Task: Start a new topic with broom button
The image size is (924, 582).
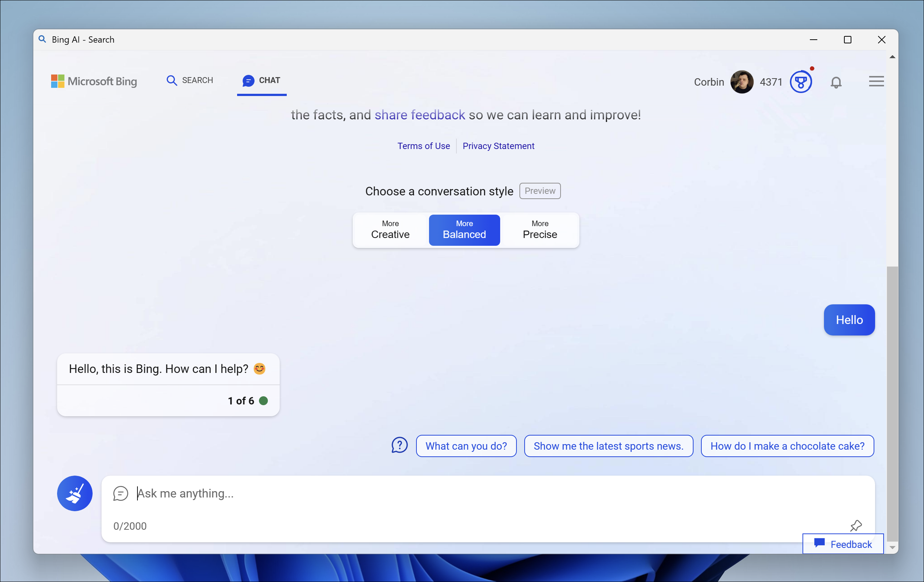Action: (75, 493)
